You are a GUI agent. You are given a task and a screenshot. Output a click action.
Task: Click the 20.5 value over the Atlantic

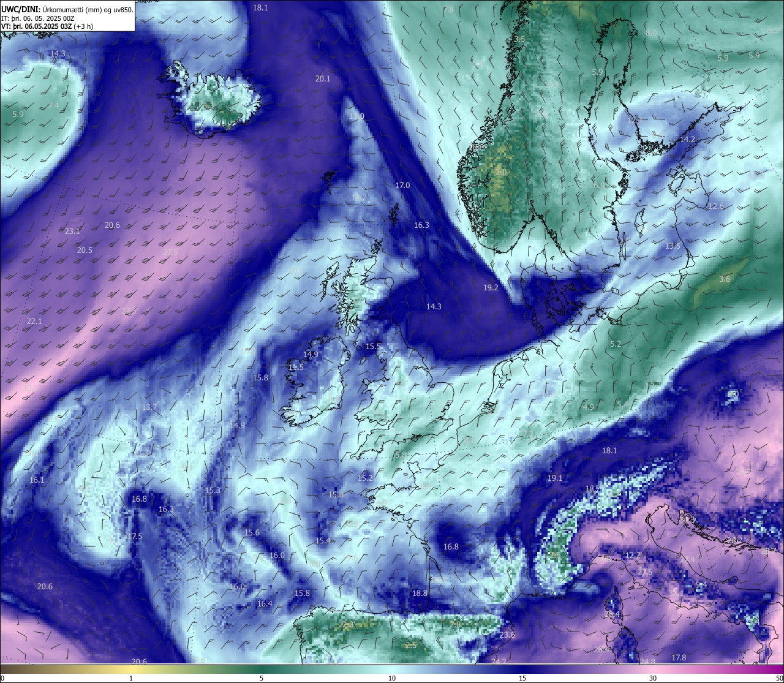tap(85, 250)
